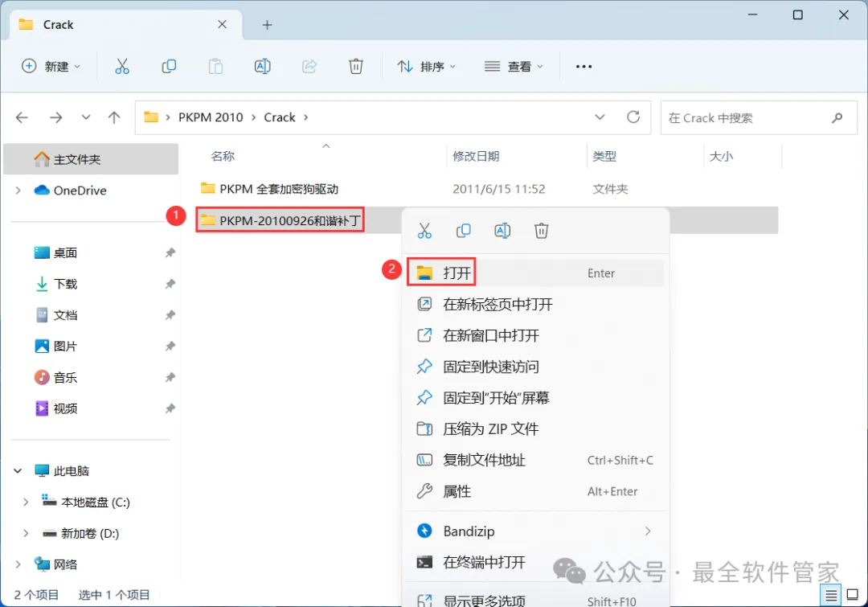Switch to details view in the status bar
This screenshot has height=607, width=868.
831,596
